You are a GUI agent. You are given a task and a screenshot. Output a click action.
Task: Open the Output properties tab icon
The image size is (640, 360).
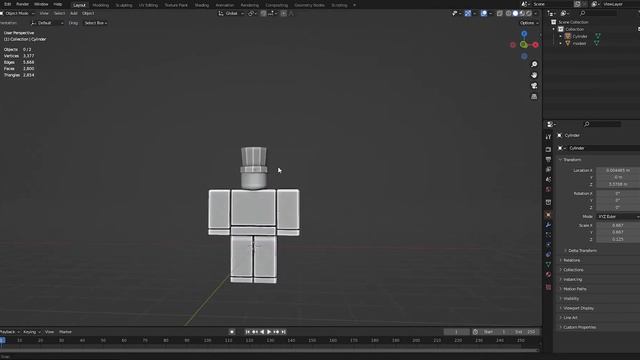(x=548, y=160)
